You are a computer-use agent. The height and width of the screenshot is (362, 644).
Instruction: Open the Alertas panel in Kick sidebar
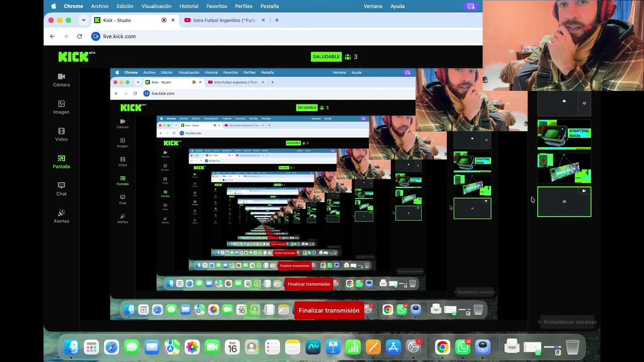point(61,216)
